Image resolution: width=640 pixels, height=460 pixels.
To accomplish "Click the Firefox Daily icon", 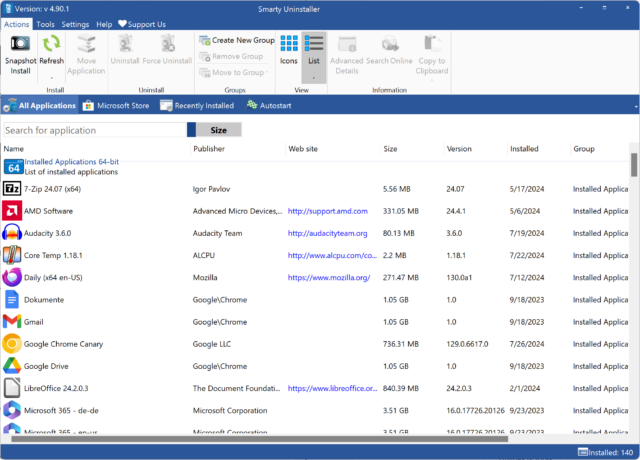I will point(12,277).
